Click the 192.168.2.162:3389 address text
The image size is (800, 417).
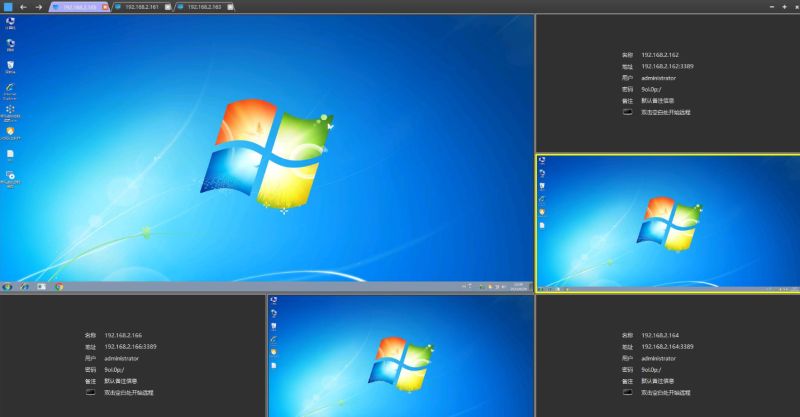[667, 66]
